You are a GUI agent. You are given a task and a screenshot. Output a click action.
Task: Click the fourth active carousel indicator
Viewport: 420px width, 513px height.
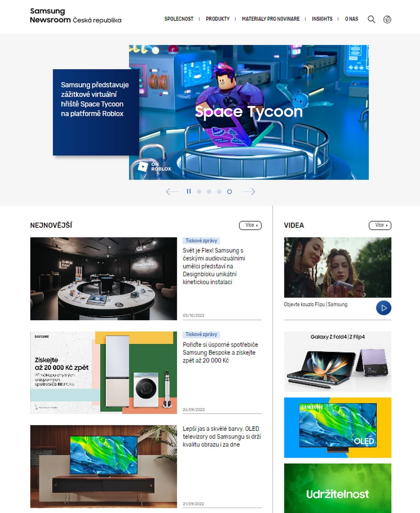click(x=229, y=192)
